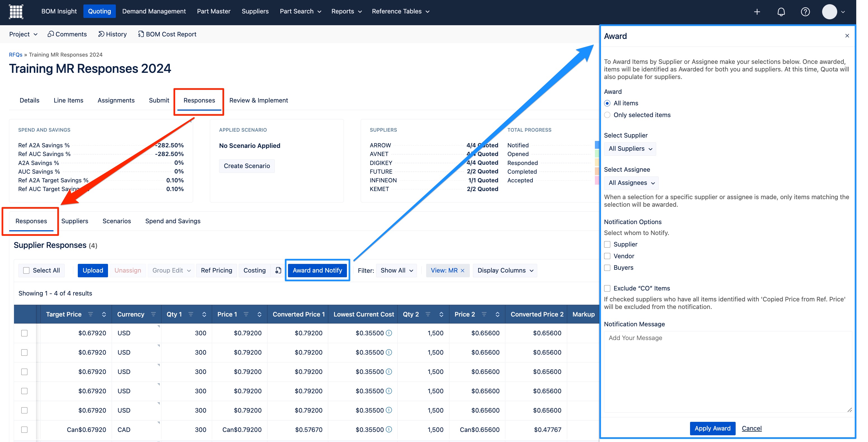Open the All Suppliers dropdown
The height and width of the screenshot is (442, 868).
(630, 149)
